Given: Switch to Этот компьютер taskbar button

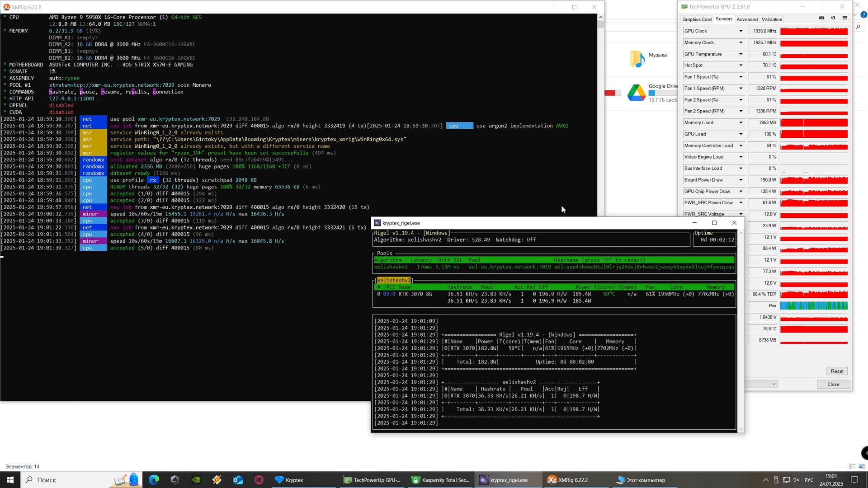Looking at the screenshot, I should [644, 480].
